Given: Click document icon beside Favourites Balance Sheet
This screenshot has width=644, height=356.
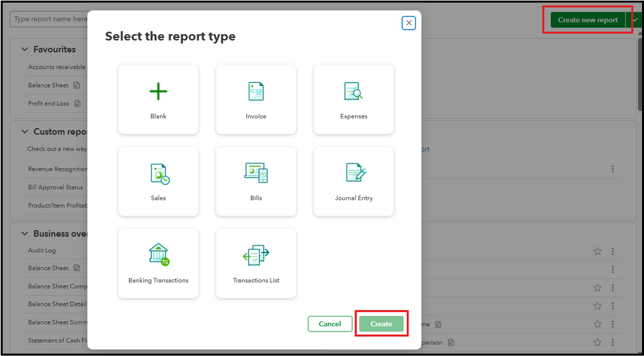Looking at the screenshot, I should (77, 86).
